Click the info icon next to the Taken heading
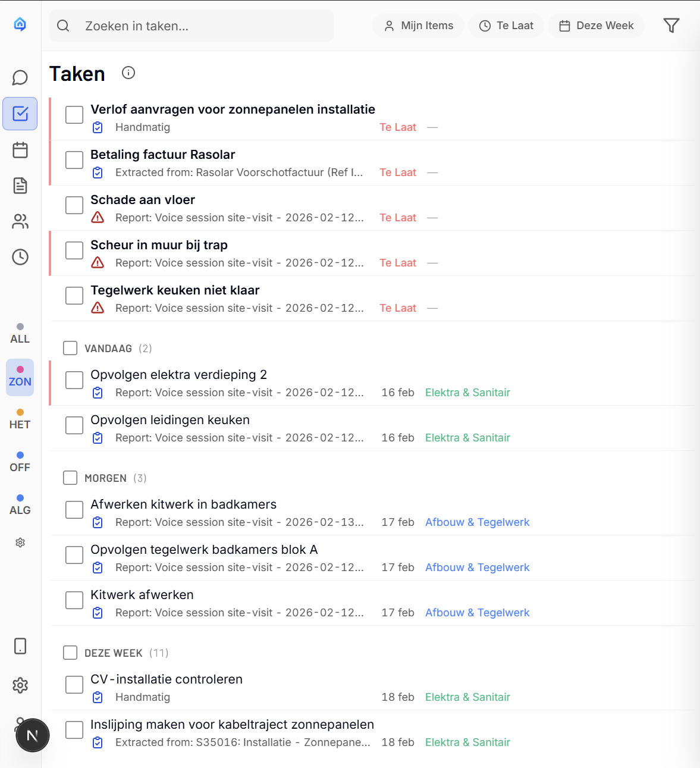 tap(128, 73)
